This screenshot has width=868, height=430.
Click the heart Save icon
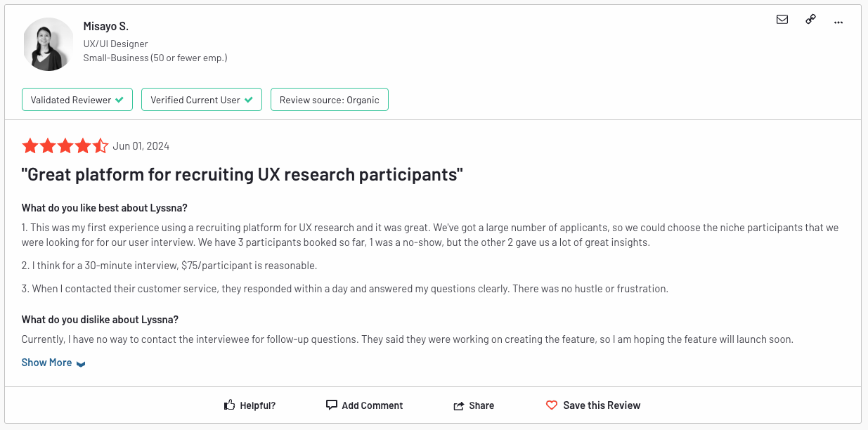tap(552, 405)
